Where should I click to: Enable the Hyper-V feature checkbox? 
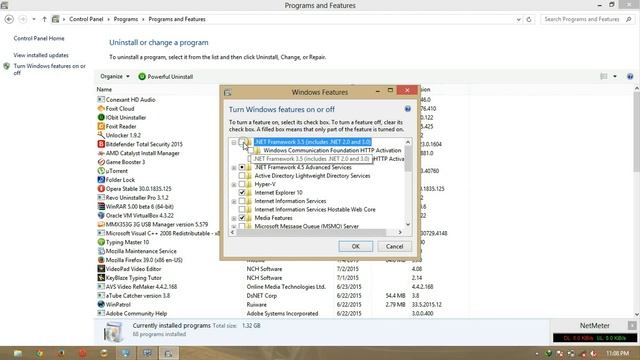pos(242,184)
